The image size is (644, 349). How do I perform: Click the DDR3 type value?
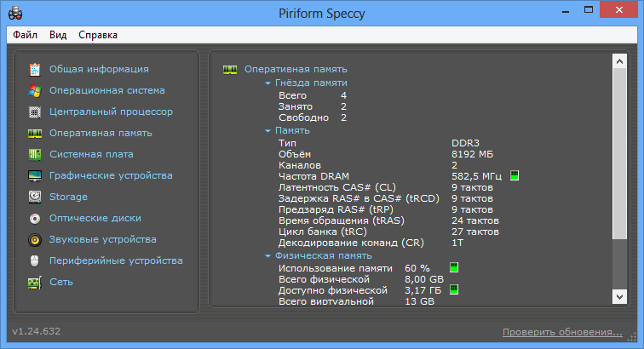(x=465, y=143)
